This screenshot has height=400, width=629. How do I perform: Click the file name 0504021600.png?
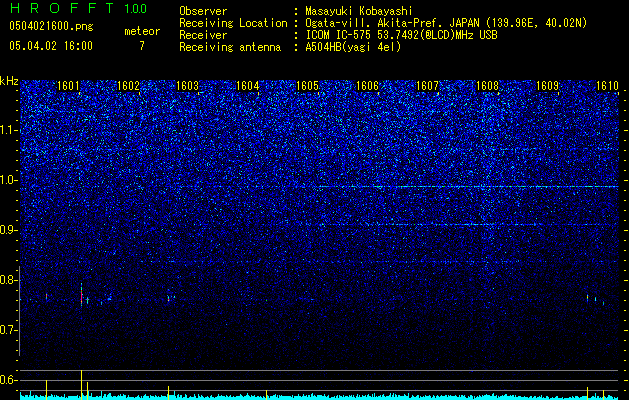pyautogui.click(x=51, y=26)
